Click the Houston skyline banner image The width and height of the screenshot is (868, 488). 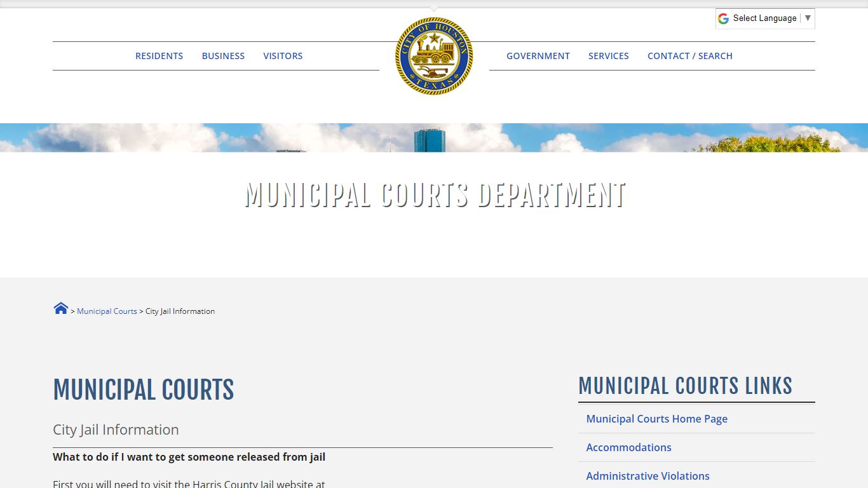[x=434, y=138]
